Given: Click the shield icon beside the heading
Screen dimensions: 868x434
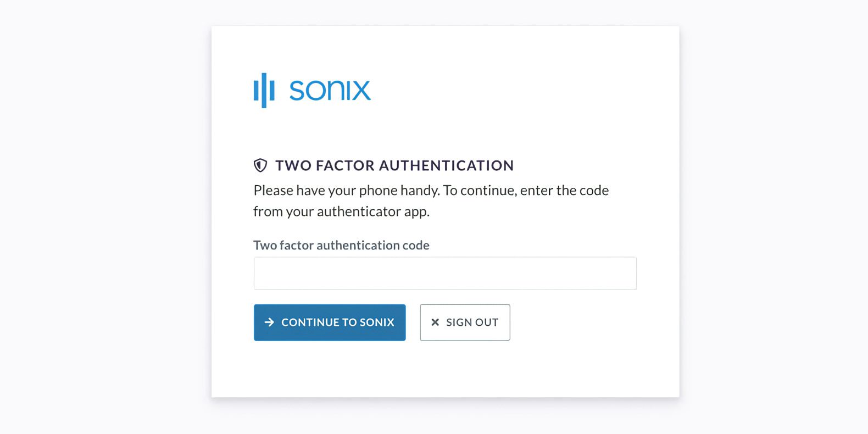Looking at the screenshot, I should click(260, 164).
